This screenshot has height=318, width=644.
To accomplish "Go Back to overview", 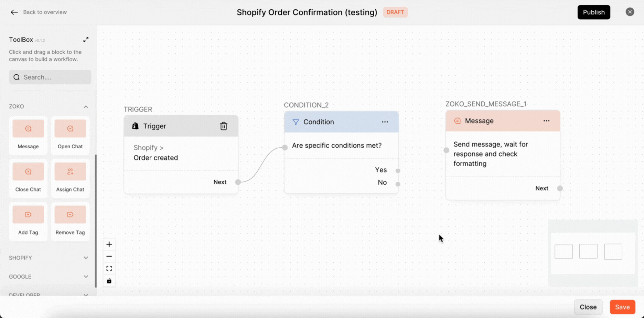I will click(45, 12).
